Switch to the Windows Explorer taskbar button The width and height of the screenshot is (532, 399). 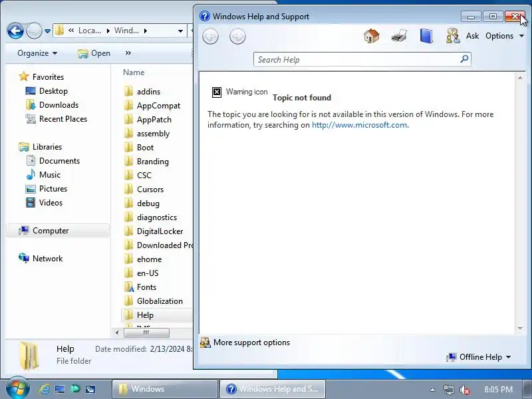164,389
